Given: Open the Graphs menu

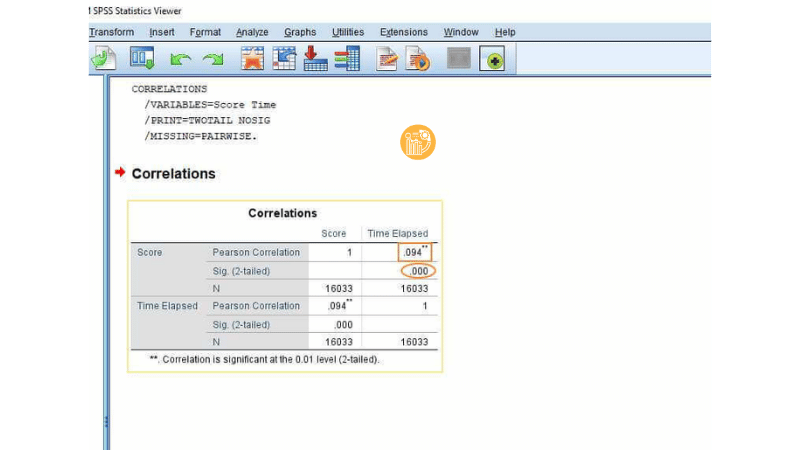Looking at the screenshot, I should tap(300, 32).
